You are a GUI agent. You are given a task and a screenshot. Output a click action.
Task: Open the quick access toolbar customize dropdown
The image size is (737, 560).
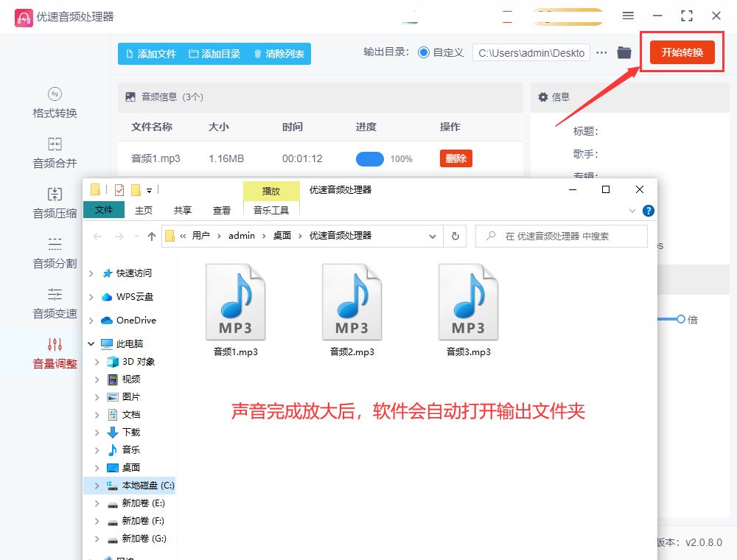(x=149, y=190)
